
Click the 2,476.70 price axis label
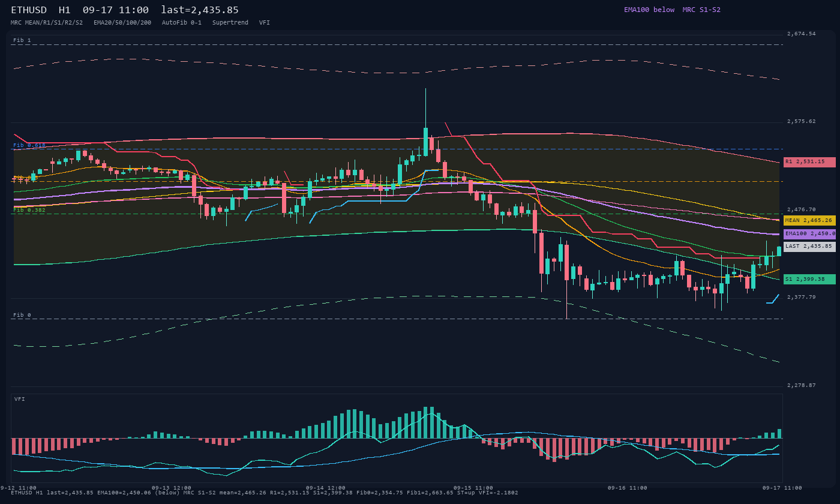click(x=802, y=209)
